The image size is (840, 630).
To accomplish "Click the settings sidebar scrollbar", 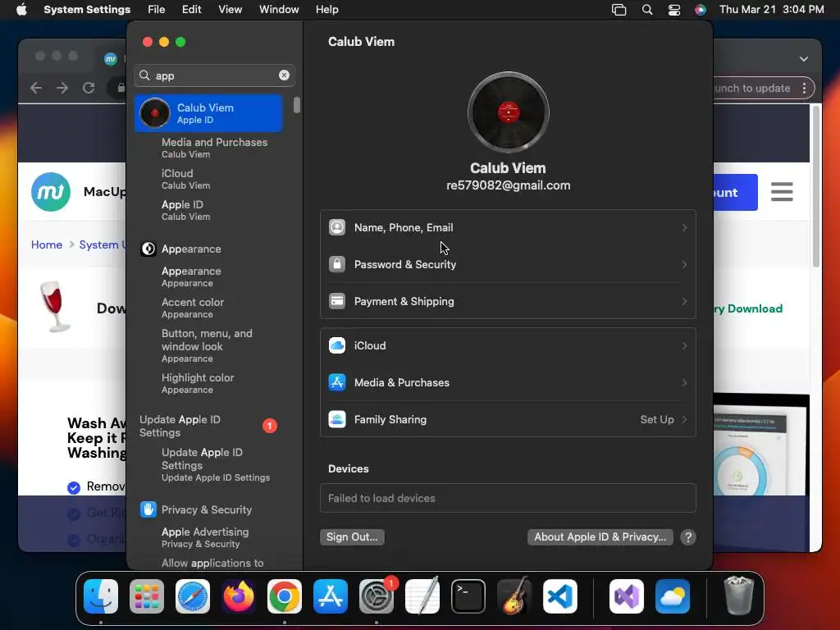I will (297, 105).
